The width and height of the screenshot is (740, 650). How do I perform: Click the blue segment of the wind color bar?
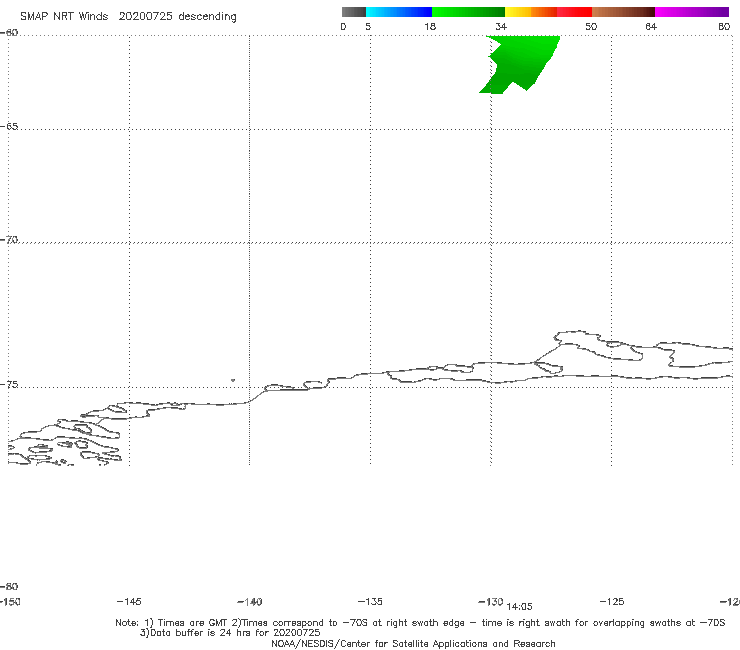[x=399, y=12]
